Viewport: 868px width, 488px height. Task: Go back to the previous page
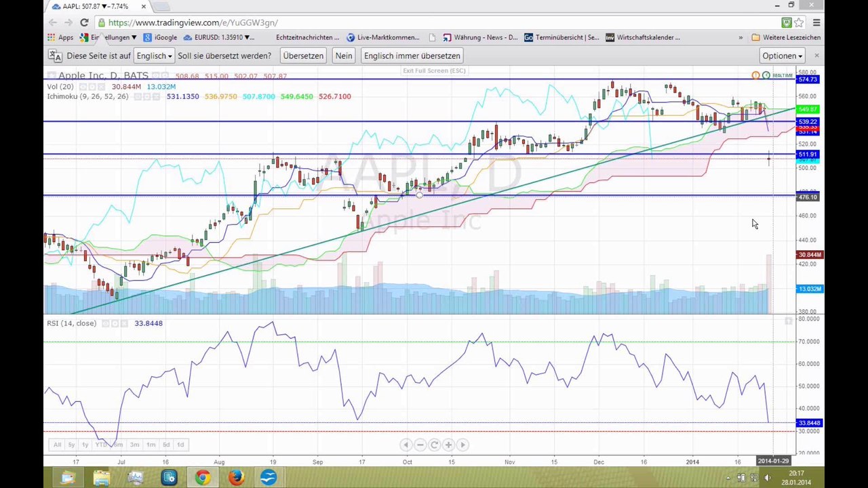pyautogui.click(x=53, y=22)
